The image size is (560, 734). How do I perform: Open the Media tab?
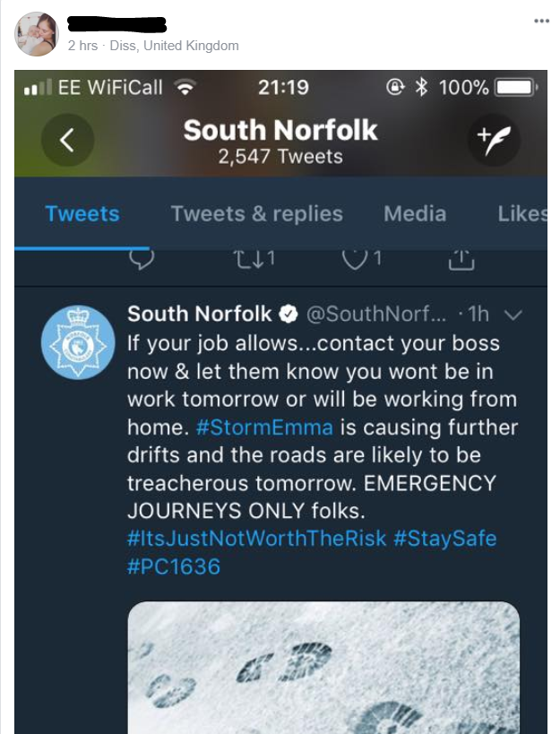[x=415, y=214]
